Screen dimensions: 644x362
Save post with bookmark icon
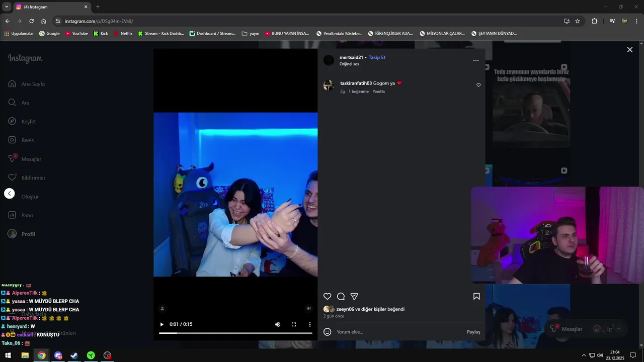tap(476, 297)
